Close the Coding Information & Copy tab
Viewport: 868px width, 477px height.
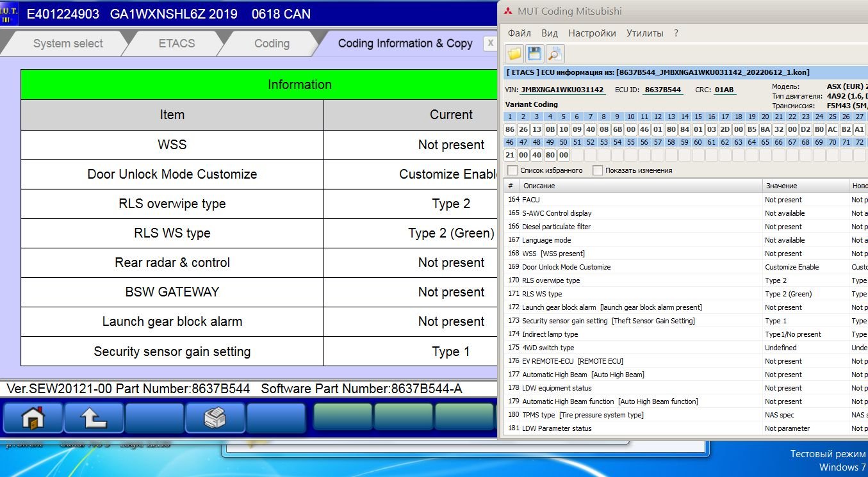click(x=490, y=43)
